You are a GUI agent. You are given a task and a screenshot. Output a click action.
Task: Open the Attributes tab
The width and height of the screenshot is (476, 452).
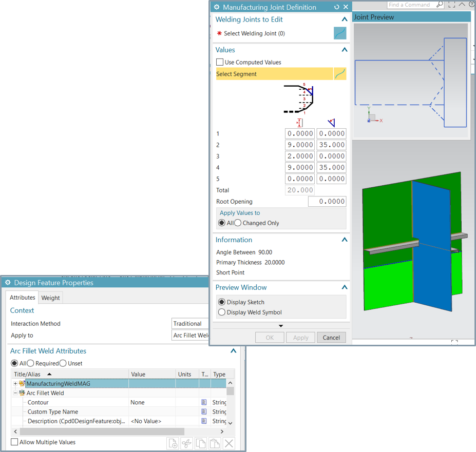pyautogui.click(x=23, y=298)
